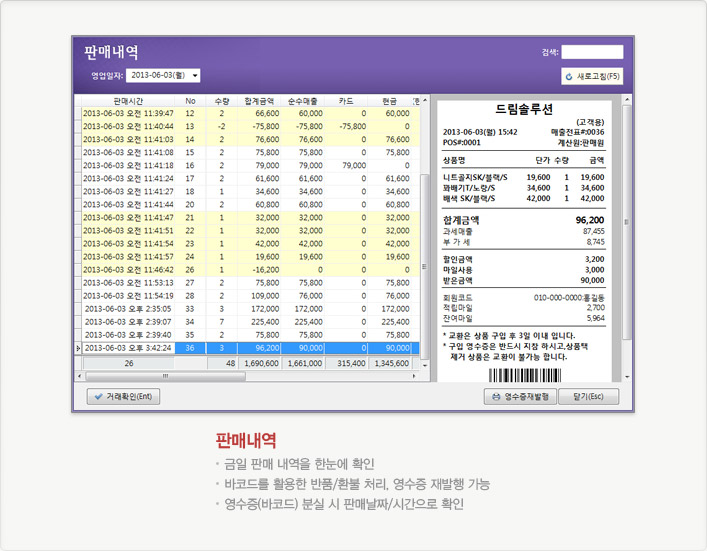Select sale row at 오전 11:39:47
Screen dimensions: 707x551
[x=247, y=113]
